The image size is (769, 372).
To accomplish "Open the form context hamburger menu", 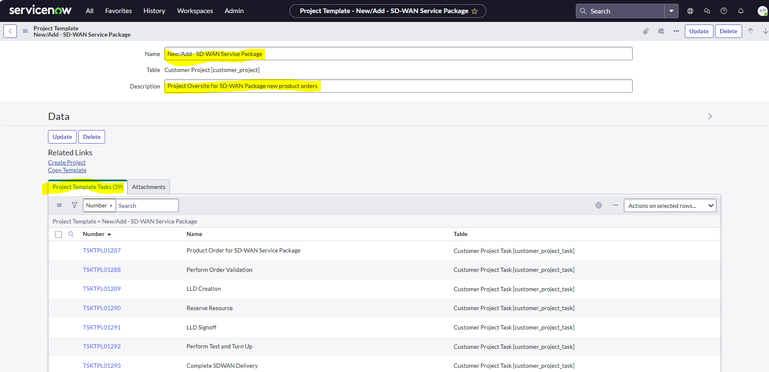I will 25,31.
